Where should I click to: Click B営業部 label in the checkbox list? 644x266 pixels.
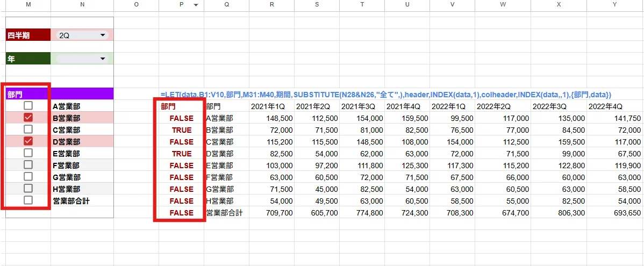67,118
